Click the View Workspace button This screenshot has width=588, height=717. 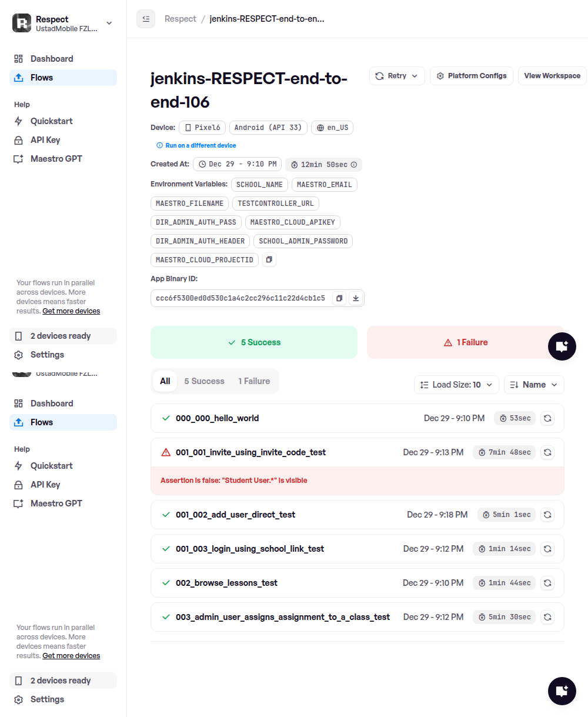point(552,76)
